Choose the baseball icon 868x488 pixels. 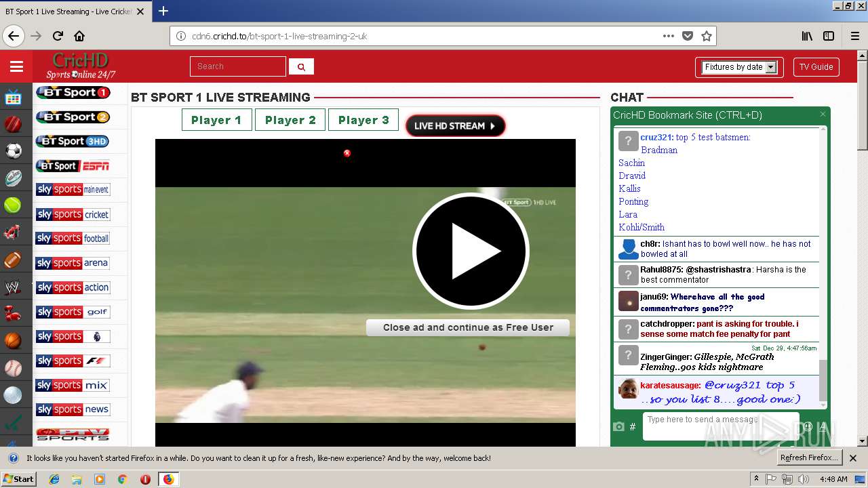[13, 368]
